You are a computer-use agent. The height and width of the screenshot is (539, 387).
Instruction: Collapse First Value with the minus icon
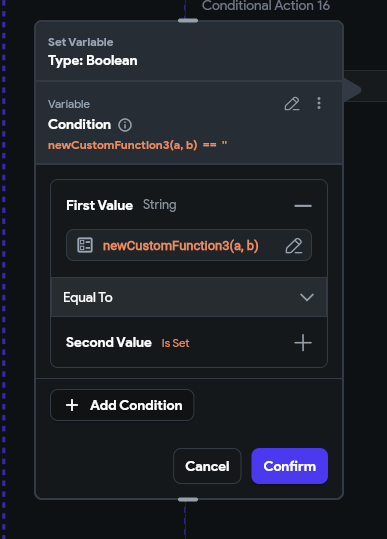(x=303, y=206)
